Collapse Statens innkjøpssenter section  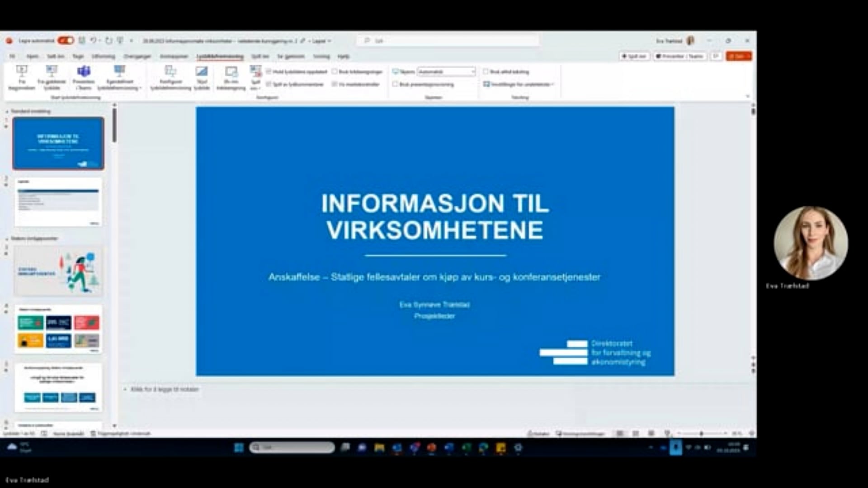[7, 239]
